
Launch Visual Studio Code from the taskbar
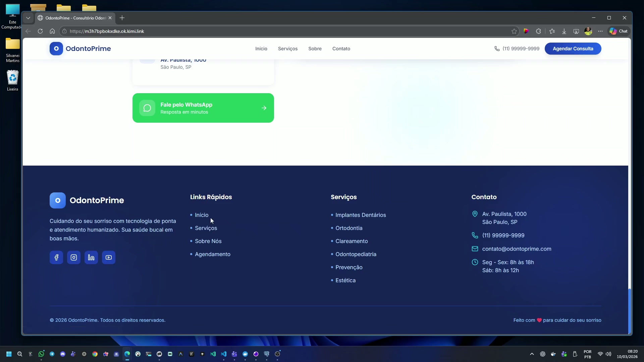(x=224, y=354)
